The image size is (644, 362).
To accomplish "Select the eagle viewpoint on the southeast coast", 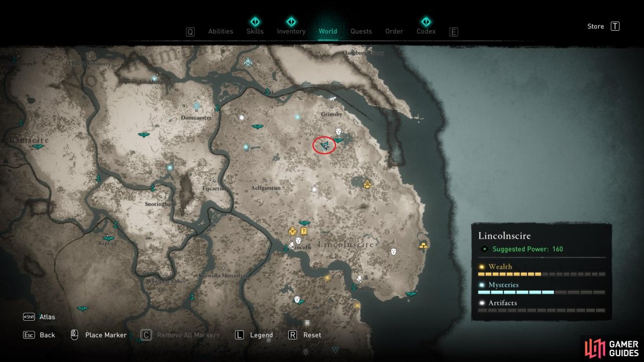I will [411, 294].
